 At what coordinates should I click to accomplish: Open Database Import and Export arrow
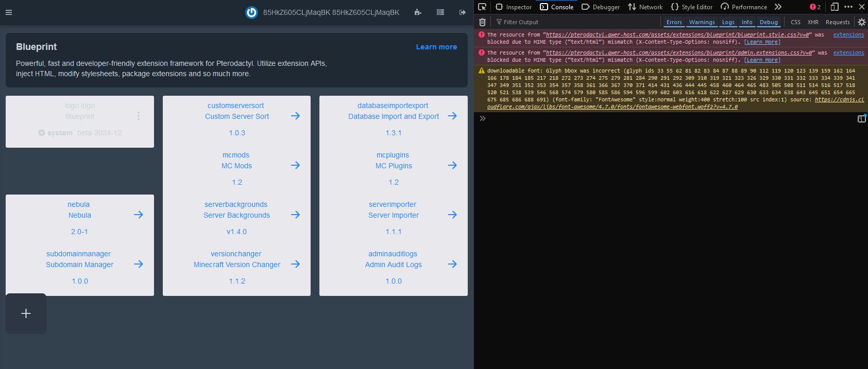(452, 116)
